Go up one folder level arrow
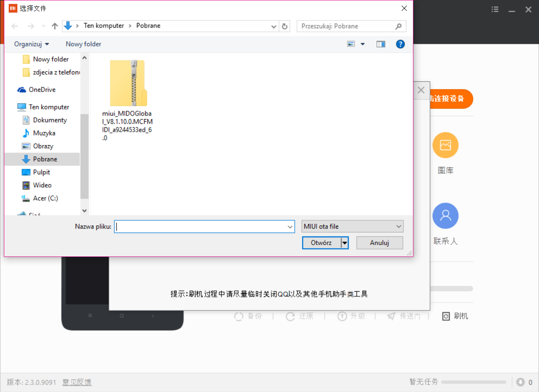The height and width of the screenshot is (392, 539). [x=55, y=26]
